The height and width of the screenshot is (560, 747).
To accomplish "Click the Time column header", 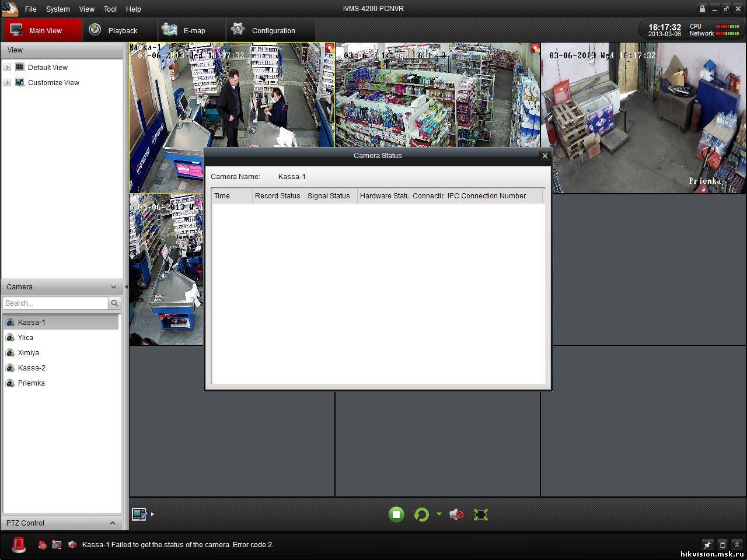I will (232, 196).
